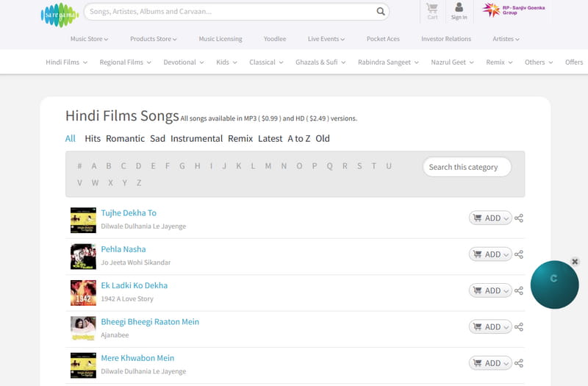Open RP-Sanjiv Goenka Group logo link
Screen dimensions: 588x386
[x=513, y=10]
